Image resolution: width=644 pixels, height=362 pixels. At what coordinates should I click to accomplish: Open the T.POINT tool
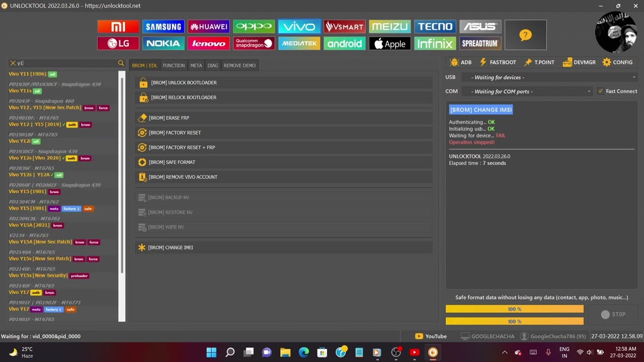point(539,62)
